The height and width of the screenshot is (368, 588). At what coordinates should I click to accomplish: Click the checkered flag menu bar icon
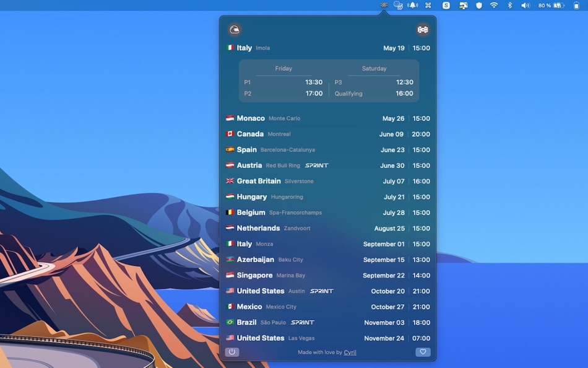tap(384, 5)
